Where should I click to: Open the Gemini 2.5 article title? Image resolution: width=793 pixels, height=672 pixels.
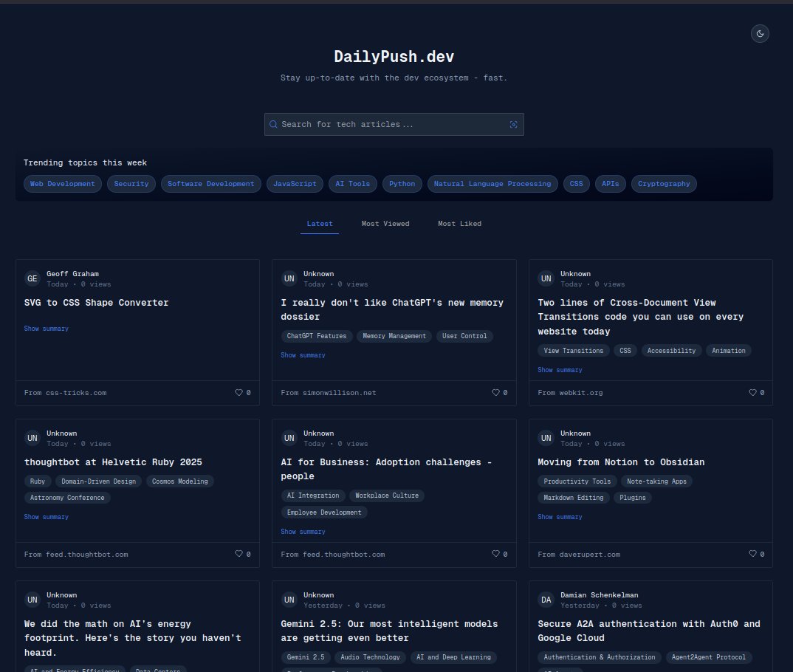[389, 631]
